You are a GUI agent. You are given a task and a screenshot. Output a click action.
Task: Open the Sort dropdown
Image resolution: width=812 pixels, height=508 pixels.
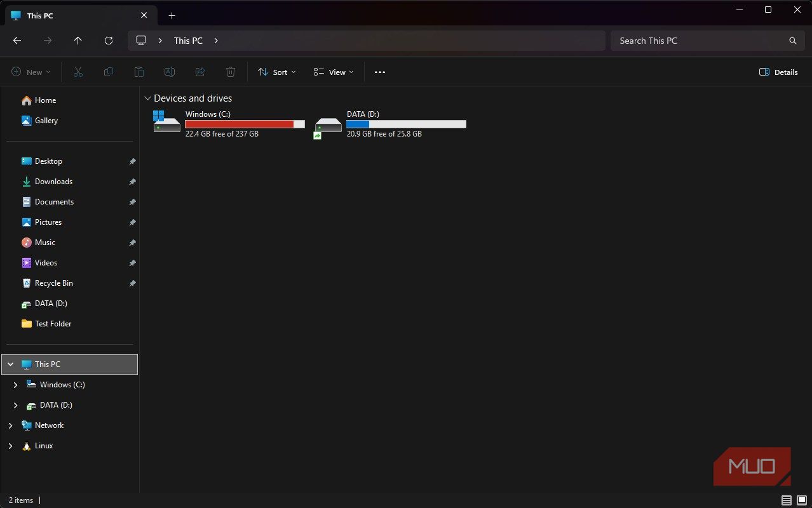click(277, 72)
